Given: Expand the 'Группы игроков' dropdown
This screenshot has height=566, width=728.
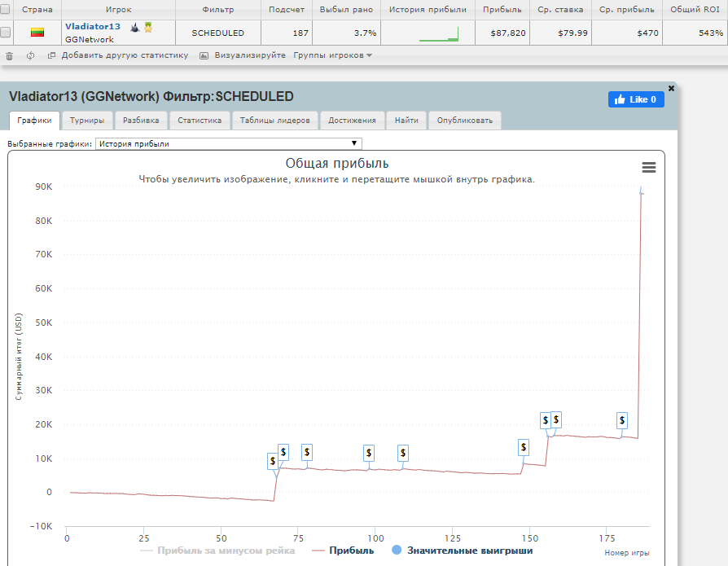Looking at the screenshot, I should pos(332,55).
